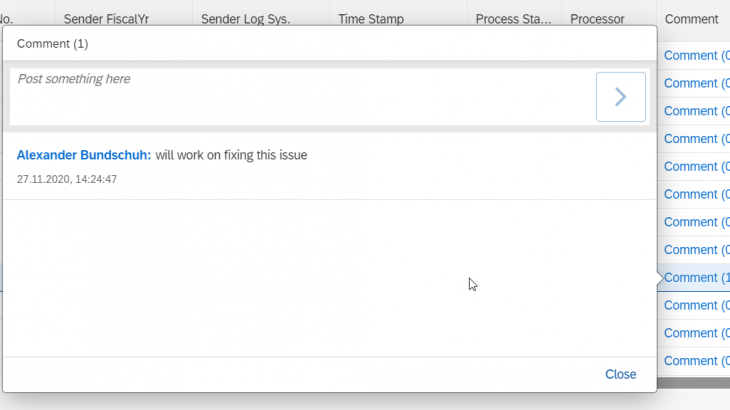Image resolution: width=730 pixels, height=410 pixels.
Task: Click the horizontal scrollbar below the table
Action: coord(693,383)
